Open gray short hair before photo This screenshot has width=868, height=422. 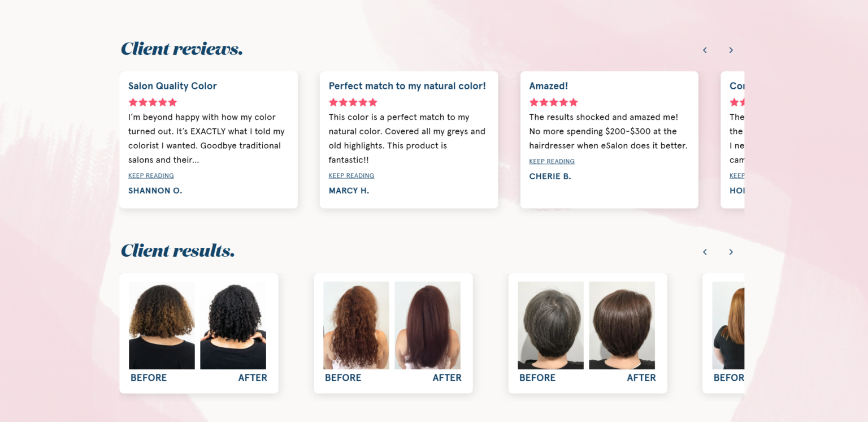[551, 325]
